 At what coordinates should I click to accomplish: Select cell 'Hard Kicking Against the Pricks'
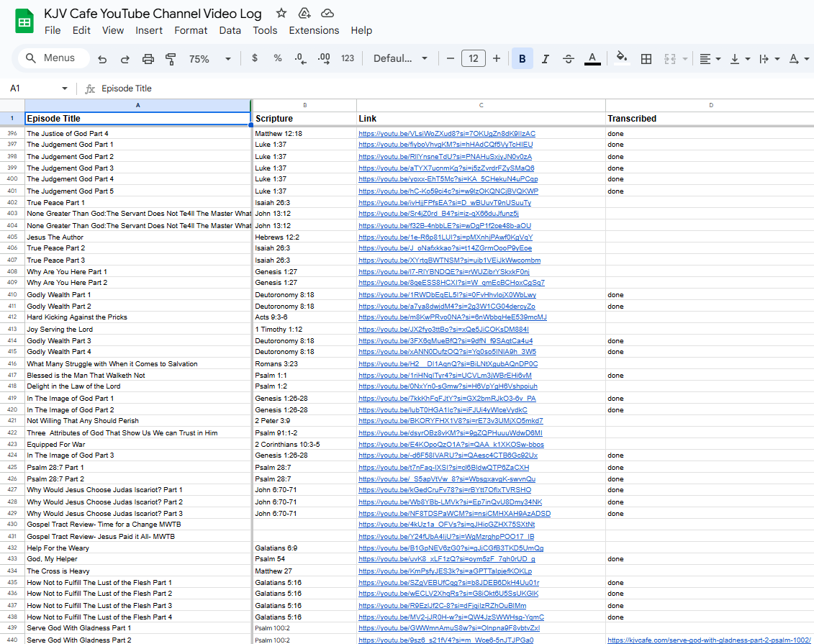coord(137,317)
